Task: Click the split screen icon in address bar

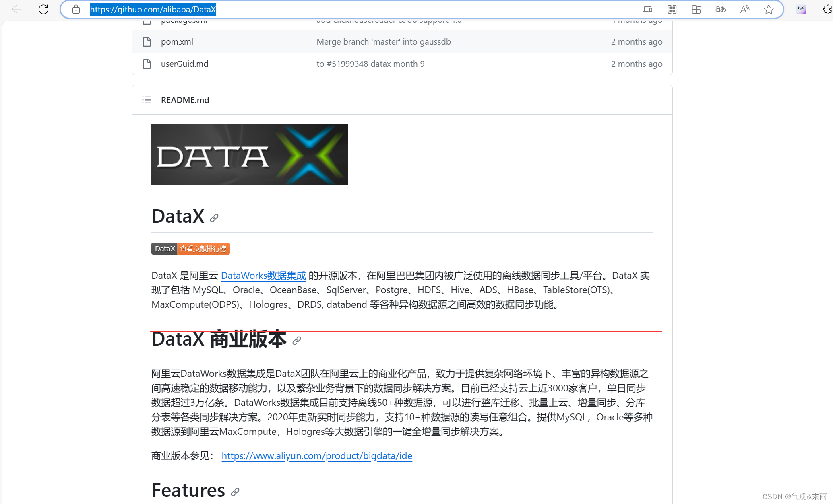Action: (696, 9)
